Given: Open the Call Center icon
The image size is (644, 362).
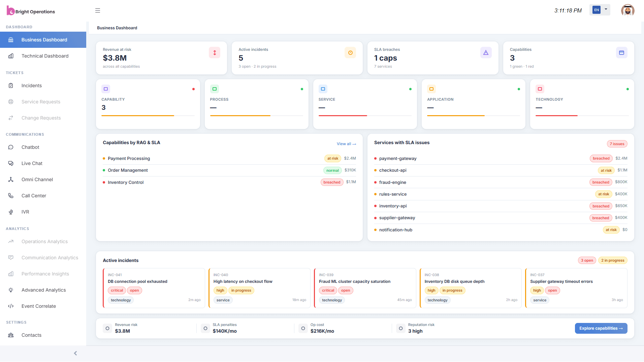Looking at the screenshot, I should tap(11, 196).
